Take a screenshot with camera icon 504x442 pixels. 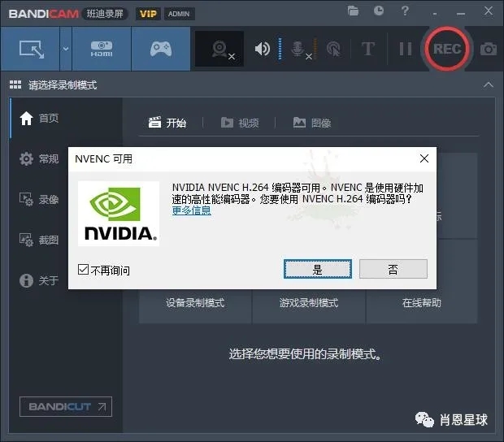[489, 49]
